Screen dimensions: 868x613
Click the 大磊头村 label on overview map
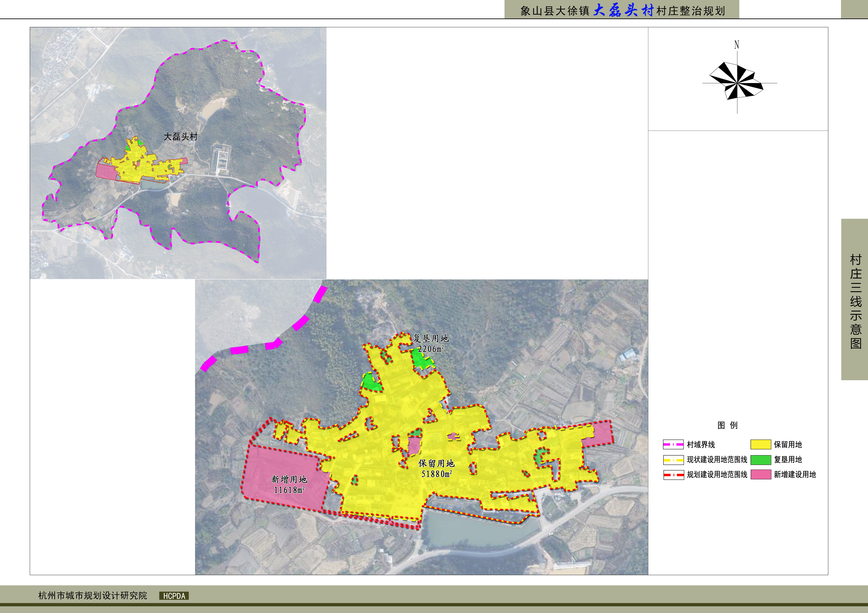pos(181,137)
